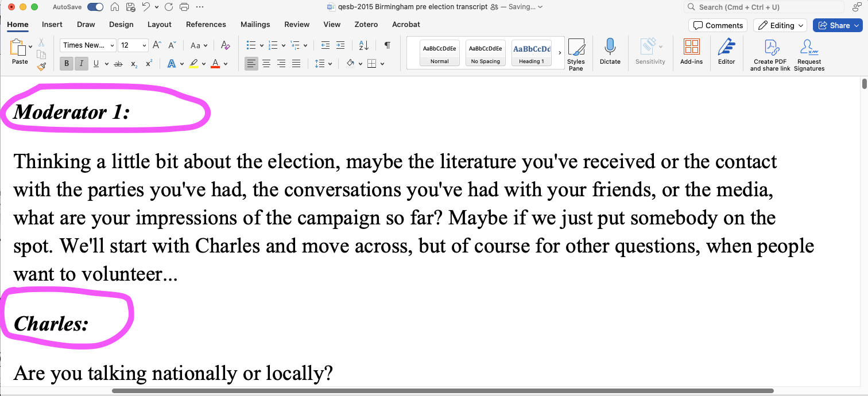The height and width of the screenshot is (396, 868).
Task: Switch to the References tab
Action: pyautogui.click(x=206, y=25)
